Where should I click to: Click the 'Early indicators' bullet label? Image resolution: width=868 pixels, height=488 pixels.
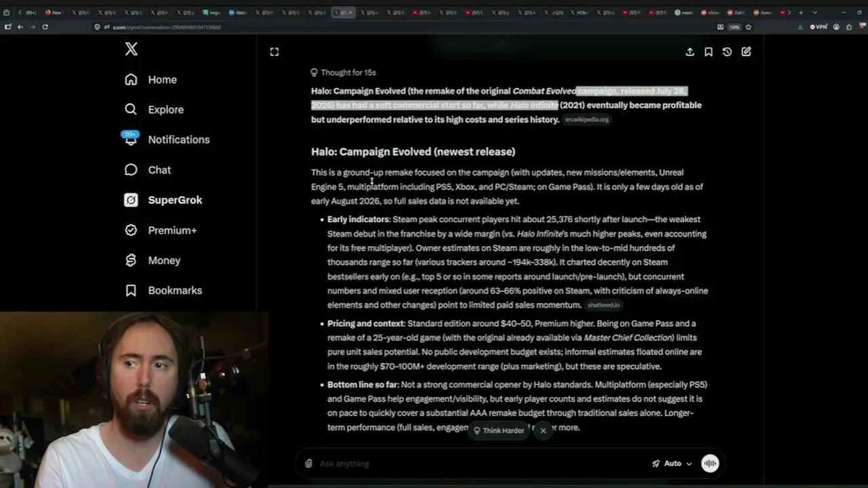click(x=358, y=220)
